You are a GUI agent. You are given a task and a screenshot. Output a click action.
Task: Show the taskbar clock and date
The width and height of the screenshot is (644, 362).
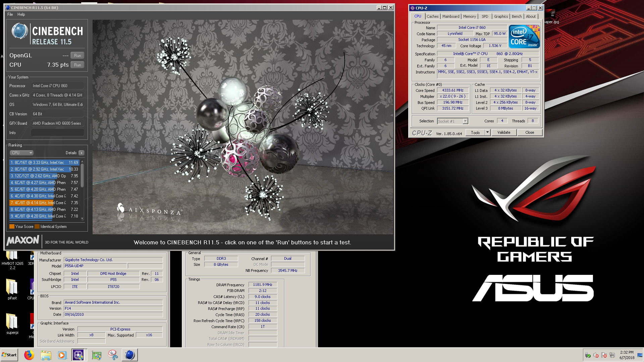627,355
